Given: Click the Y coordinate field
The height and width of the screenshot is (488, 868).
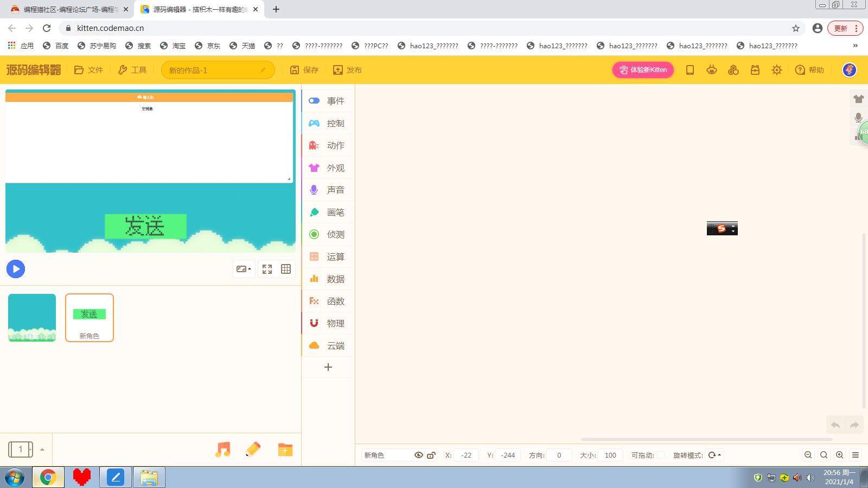Looking at the screenshot, I should [x=508, y=455].
